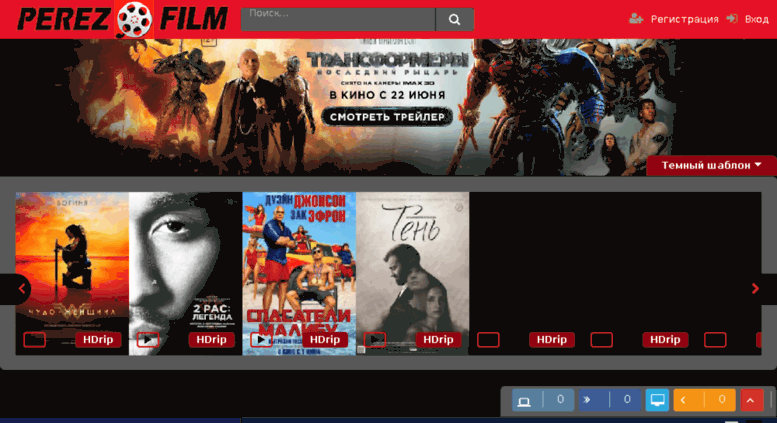This screenshot has height=423, width=777.
Task: Open the Темный шаблон theme dropdown
Action: (712, 165)
